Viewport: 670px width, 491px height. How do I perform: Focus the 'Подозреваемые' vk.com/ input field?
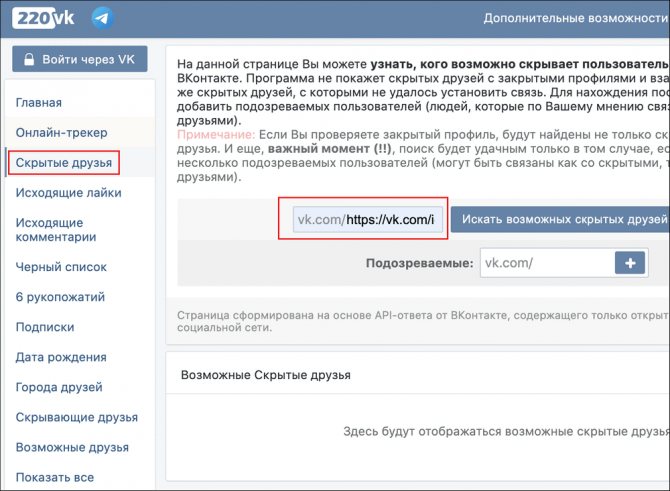point(547,263)
